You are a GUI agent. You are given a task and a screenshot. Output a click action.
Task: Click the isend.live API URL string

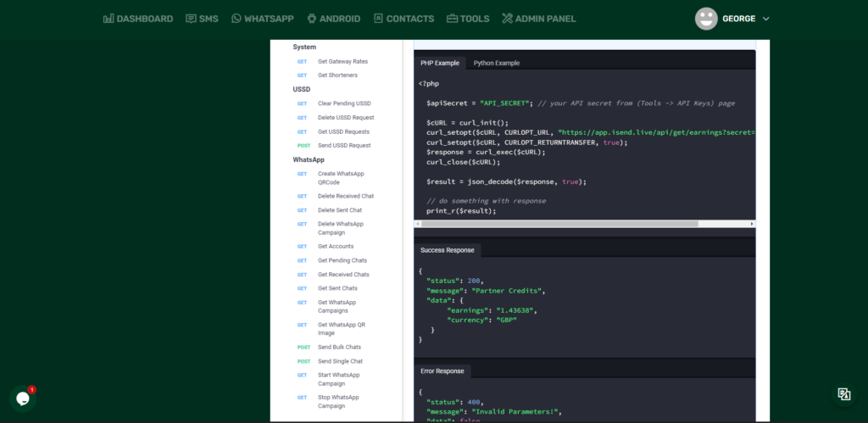point(656,132)
